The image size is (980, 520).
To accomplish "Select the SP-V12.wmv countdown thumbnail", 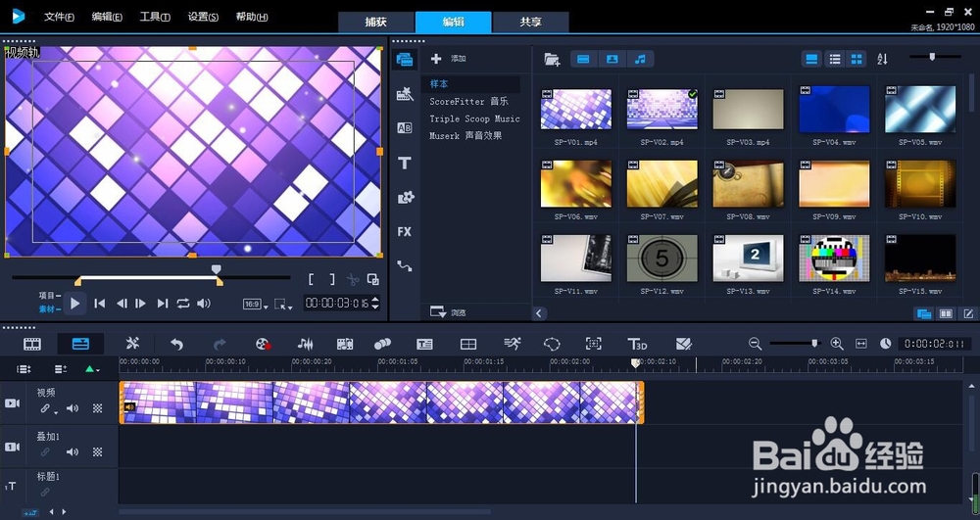I will [x=661, y=259].
